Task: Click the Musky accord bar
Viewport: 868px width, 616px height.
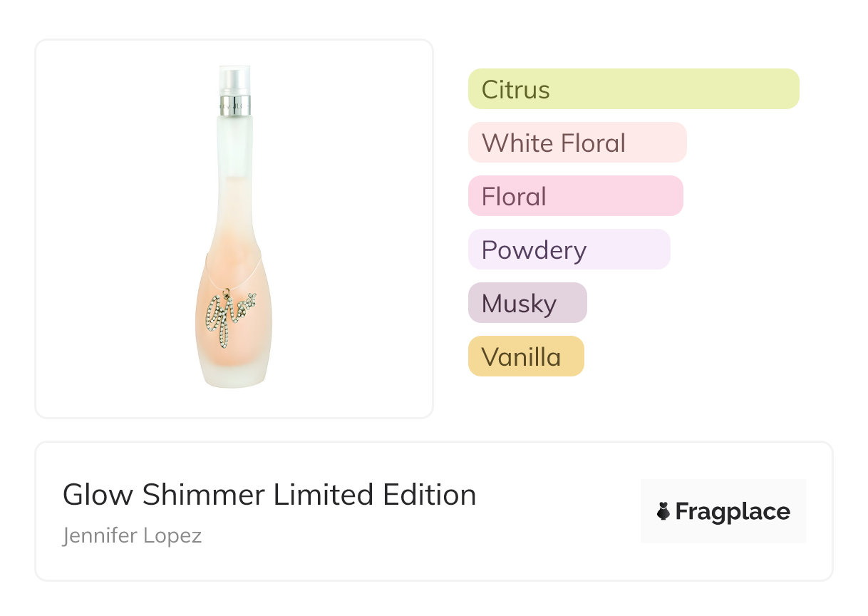Action: tap(527, 303)
